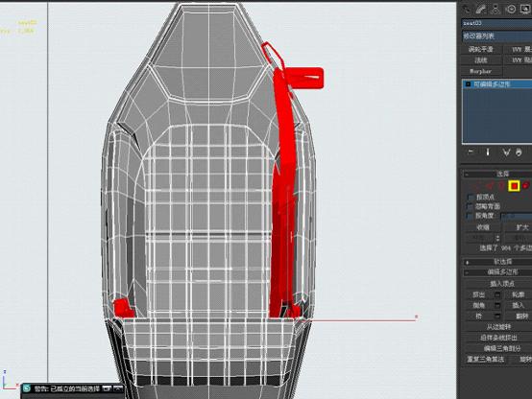Click the angle value field beside 按角度

(x=516, y=216)
